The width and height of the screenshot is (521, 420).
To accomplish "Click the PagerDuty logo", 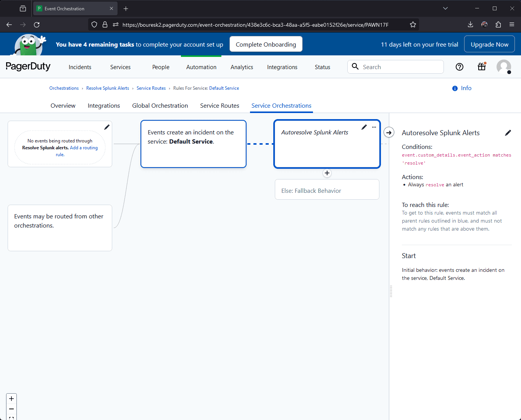I will (28, 66).
